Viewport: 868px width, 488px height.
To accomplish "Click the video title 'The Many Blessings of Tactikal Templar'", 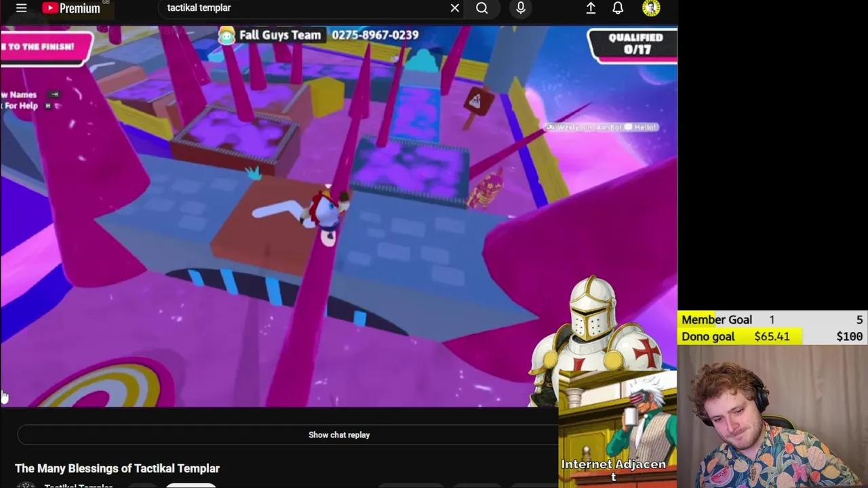I will click(117, 468).
